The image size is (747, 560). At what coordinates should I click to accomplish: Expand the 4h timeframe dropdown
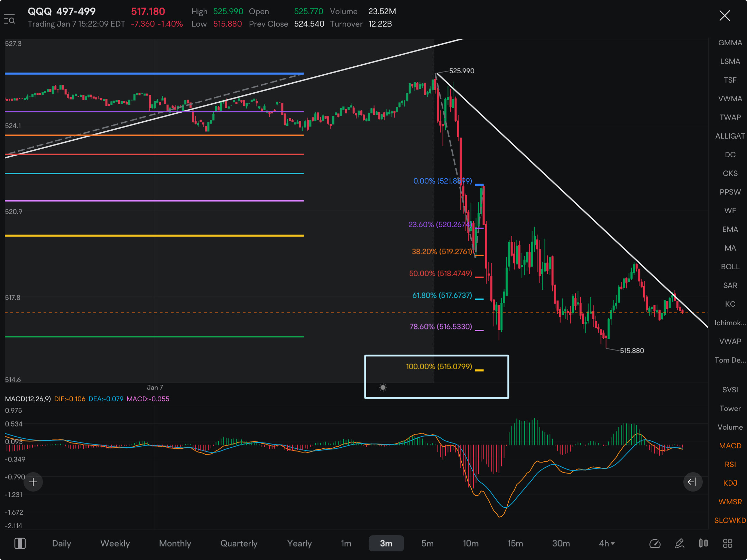click(x=607, y=543)
